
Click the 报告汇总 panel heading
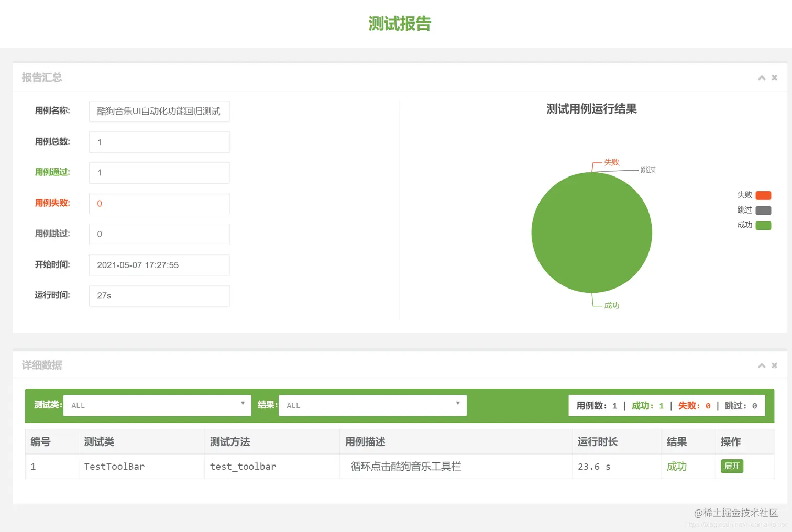pos(42,77)
